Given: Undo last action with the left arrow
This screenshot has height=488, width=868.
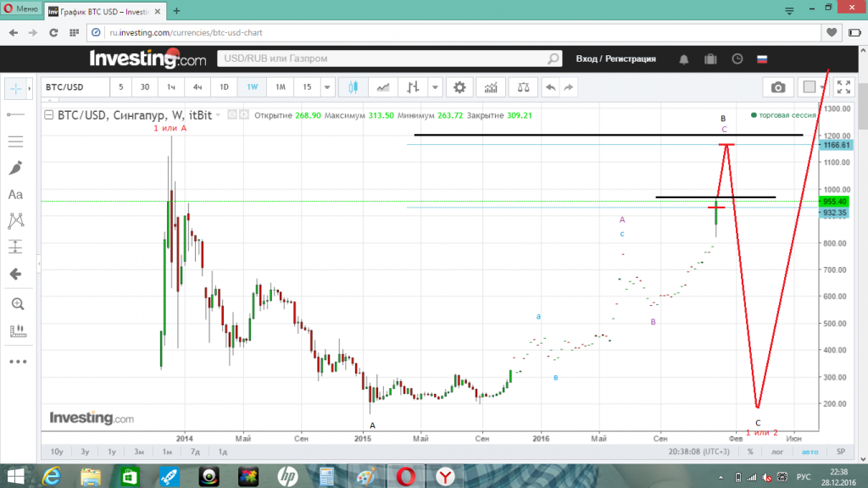Looking at the screenshot, I should coord(550,86).
